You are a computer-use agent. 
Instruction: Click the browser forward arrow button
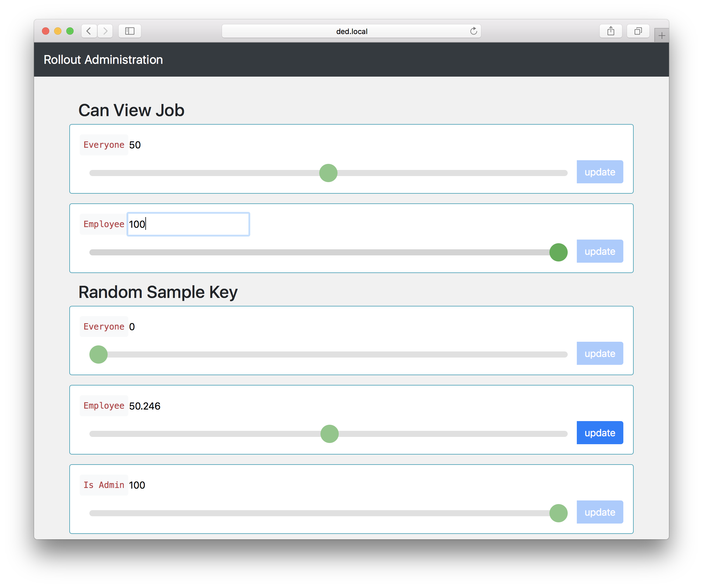pyautogui.click(x=105, y=31)
